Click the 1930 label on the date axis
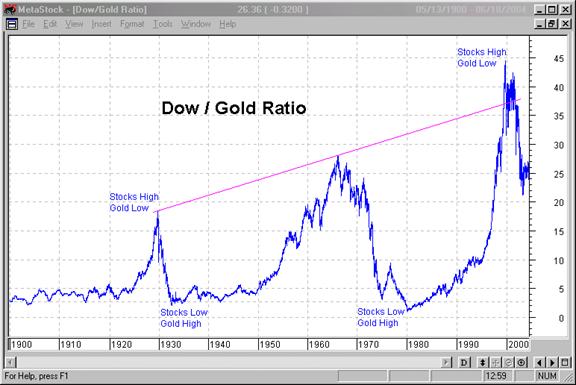The height and width of the screenshot is (385, 576). click(x=171, y=345)
